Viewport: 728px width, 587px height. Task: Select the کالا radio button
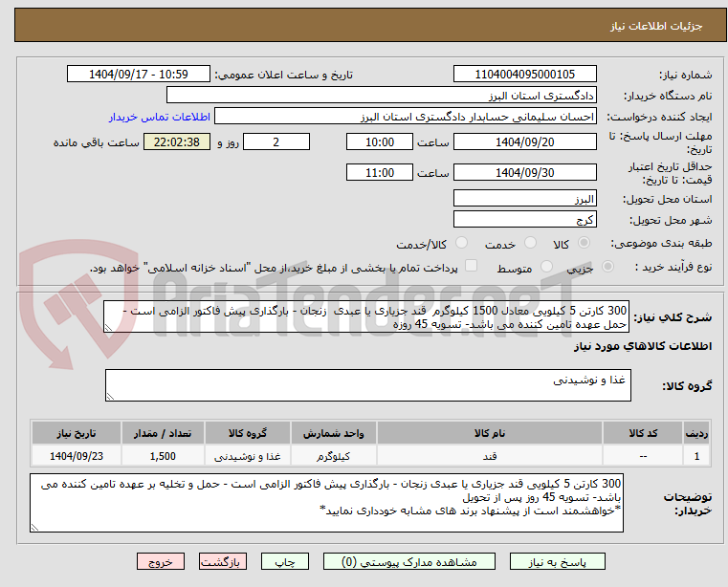pos(585,243)
